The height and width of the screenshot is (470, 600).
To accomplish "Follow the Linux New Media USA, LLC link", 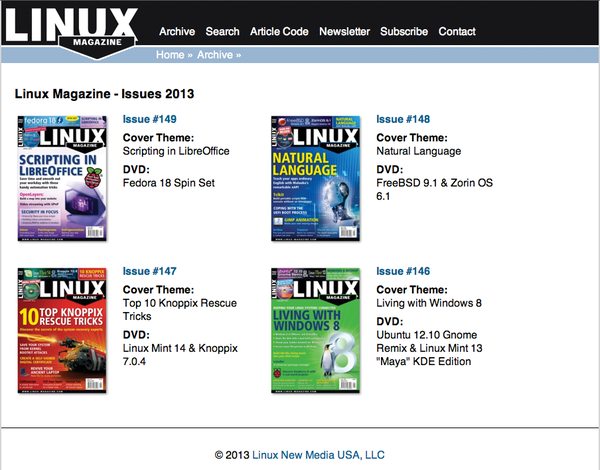I will (x=320, y=454).
